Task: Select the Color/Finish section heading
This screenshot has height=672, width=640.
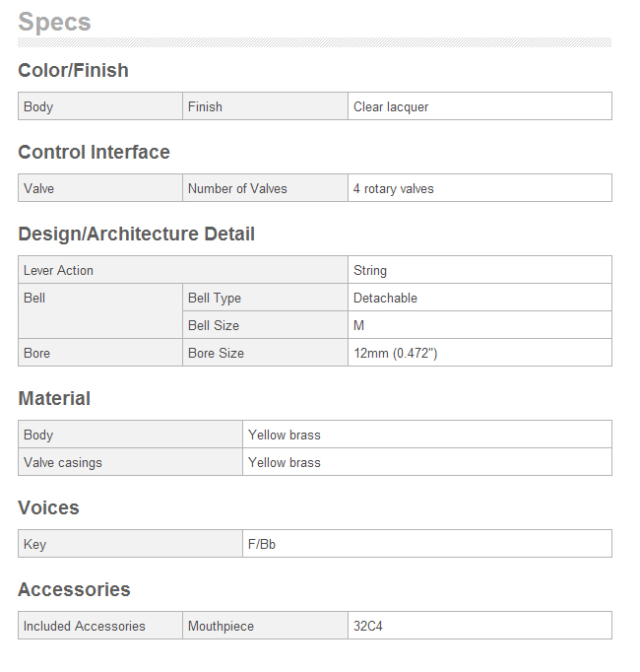Action: (73, 70)
